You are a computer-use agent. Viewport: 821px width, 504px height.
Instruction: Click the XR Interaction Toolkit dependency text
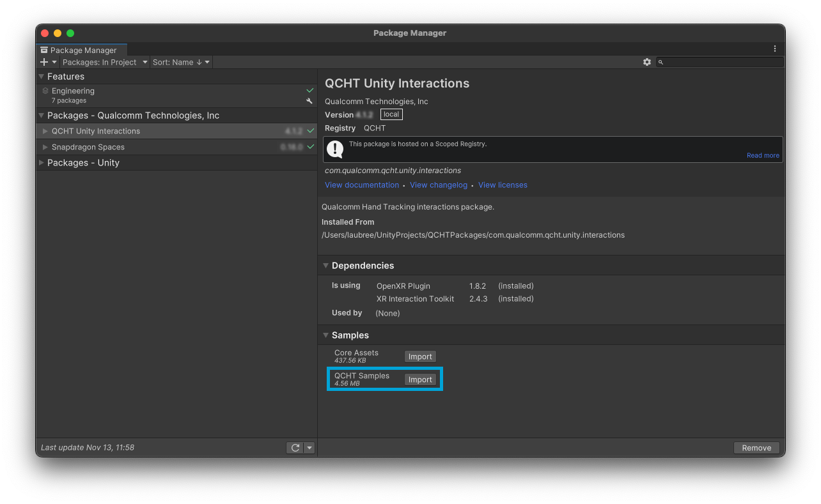(416, 299)
